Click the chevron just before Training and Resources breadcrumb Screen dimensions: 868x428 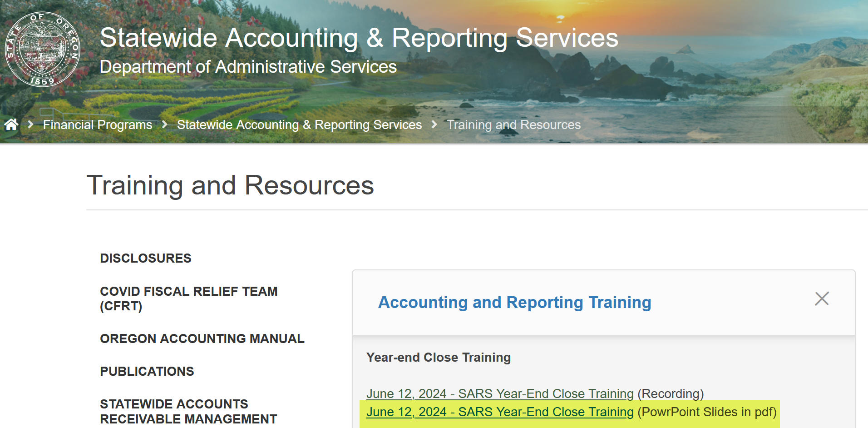[x=434, y=124]
